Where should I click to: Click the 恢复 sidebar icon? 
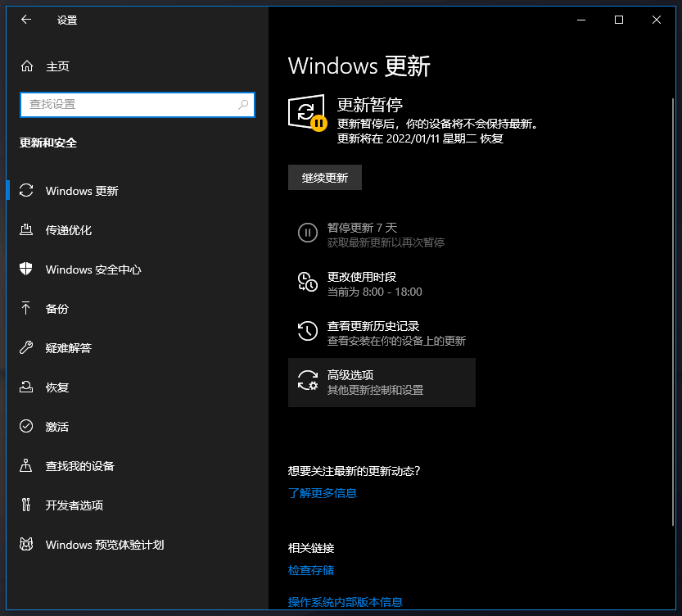26,387
